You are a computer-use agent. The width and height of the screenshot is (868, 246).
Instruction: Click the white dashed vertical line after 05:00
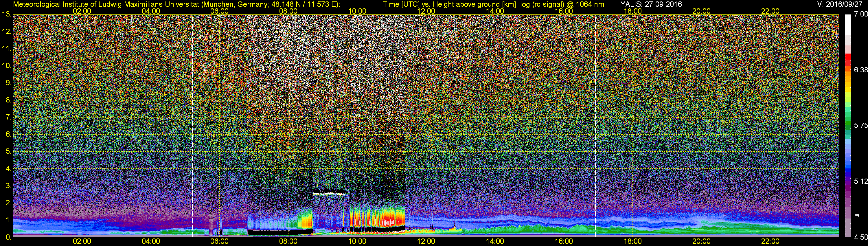tap(192, 126)
